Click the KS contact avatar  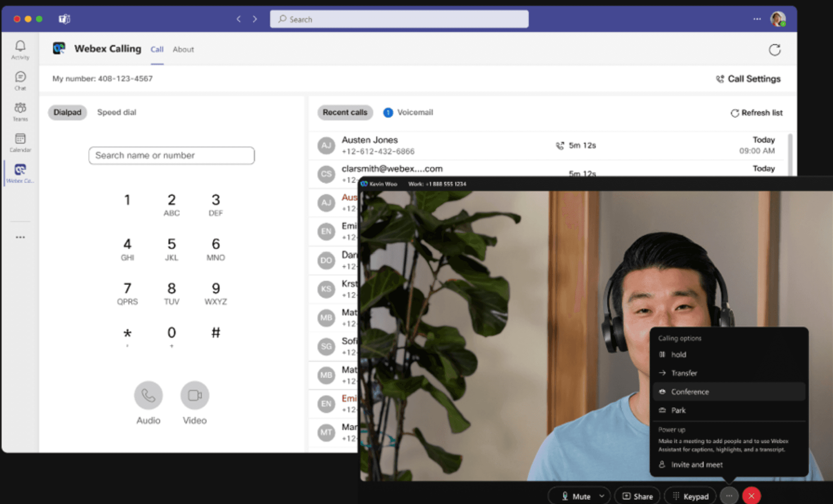326,289
